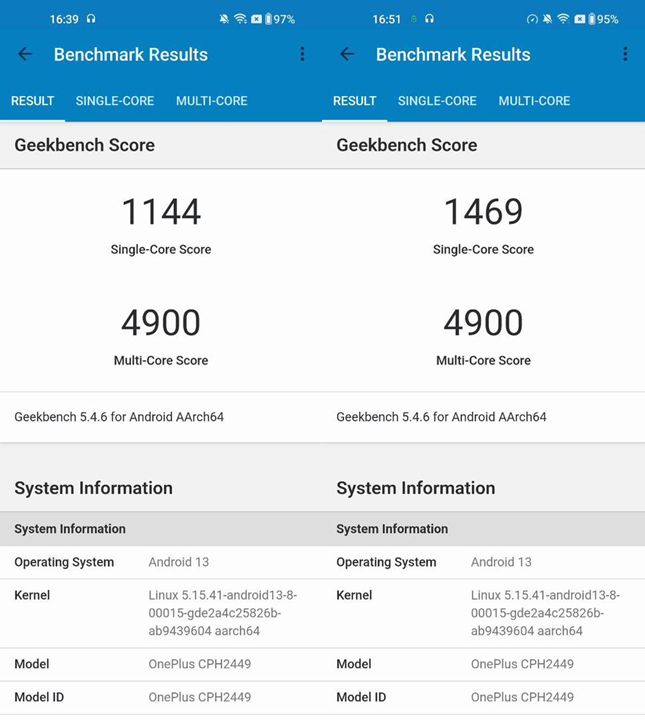The height and width of the screenshot is (720, 645).
Task: Switch to SINGLE-CORE tab on right screen
Action: (437, 101)
